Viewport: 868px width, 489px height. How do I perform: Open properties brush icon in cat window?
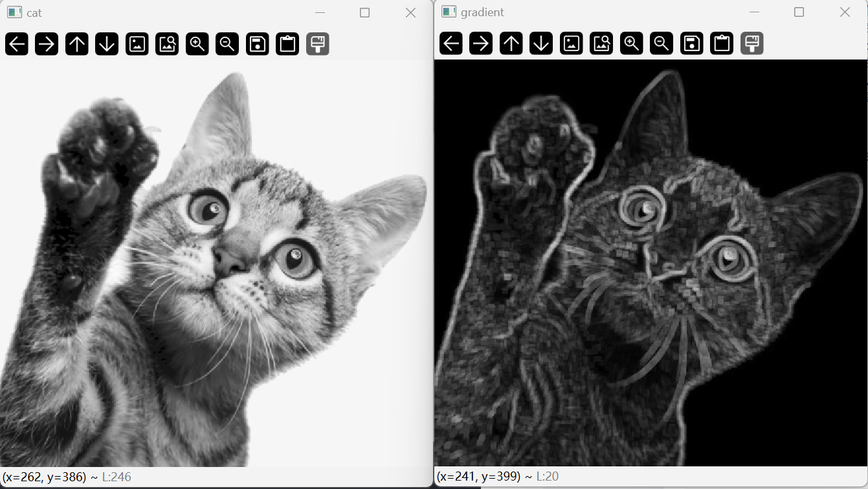point(318,44)
